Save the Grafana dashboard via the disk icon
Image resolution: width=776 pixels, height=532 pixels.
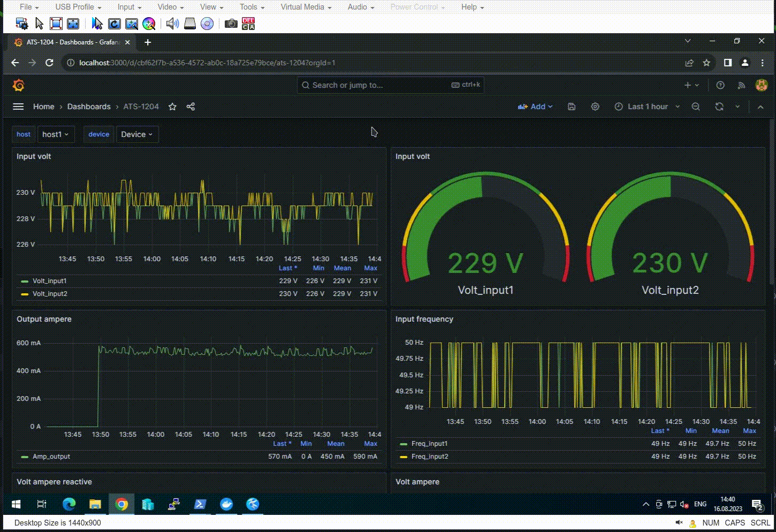pos(572,107)
